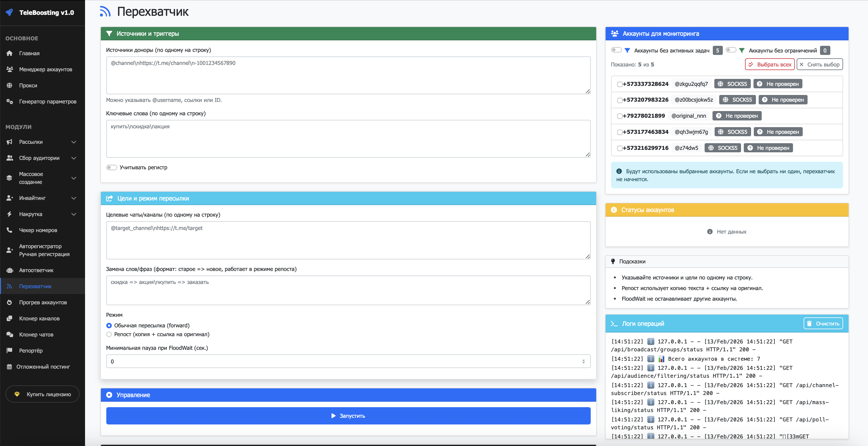Click the Выбрать всех button
The width and height of the screenshot is (868, 446).
(x=769, y=64)
